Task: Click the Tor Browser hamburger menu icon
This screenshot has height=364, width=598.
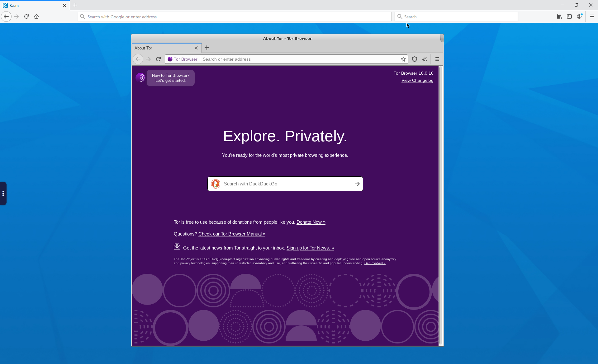Action: [x=437, y=59]
